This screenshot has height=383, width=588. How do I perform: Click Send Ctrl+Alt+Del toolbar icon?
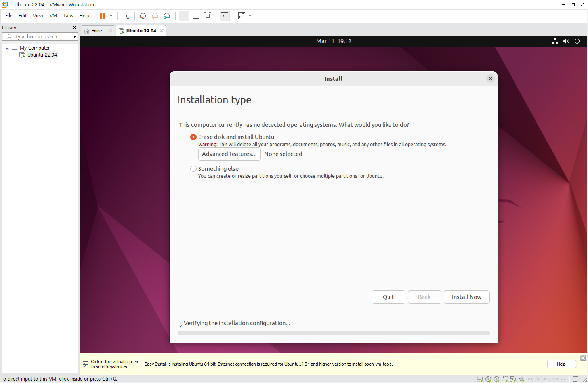pyautogui.click(x=126, y=16)
